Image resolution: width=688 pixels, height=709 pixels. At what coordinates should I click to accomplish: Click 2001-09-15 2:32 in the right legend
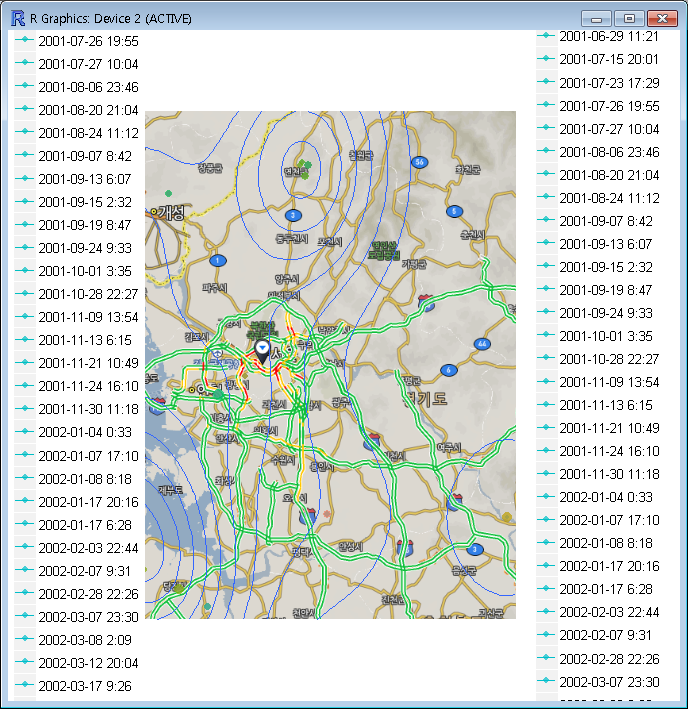[x=606, y=267]
